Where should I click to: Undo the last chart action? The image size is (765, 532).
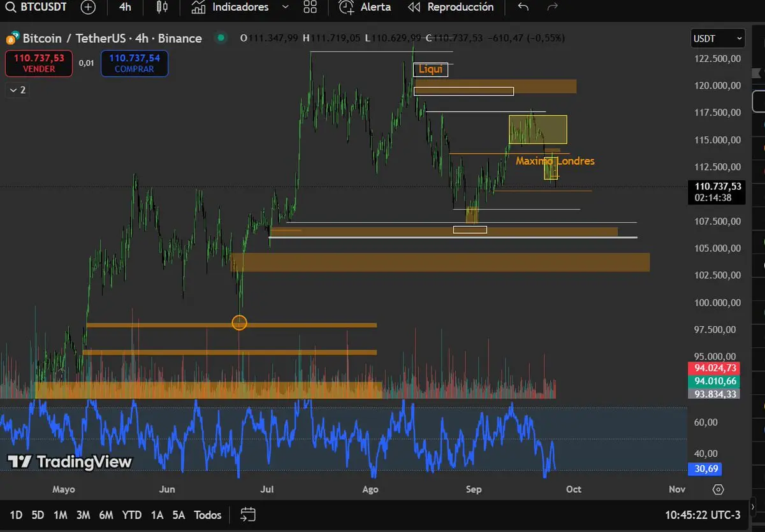pyautogui.click(x=523, y=7)
